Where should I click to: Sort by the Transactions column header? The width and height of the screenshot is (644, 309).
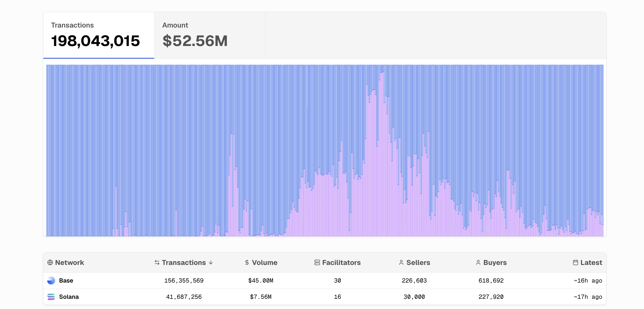184,262
